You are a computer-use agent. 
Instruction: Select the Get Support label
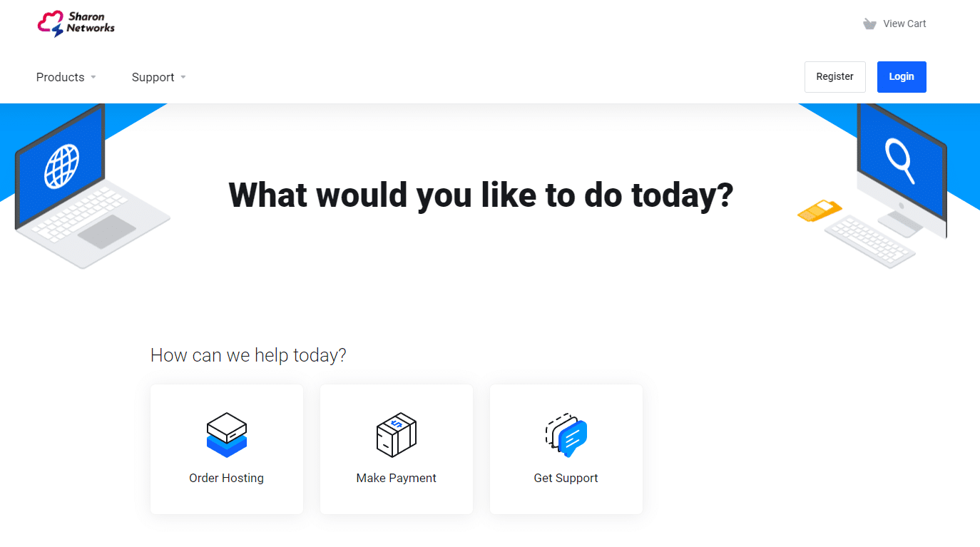[566, 478]
